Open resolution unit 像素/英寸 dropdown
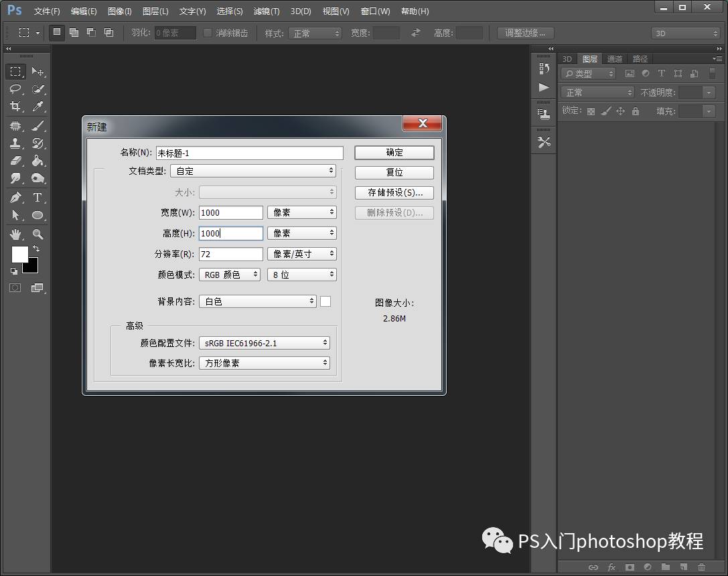This screenshot has height=576, width=728. (x=302, y=254)
